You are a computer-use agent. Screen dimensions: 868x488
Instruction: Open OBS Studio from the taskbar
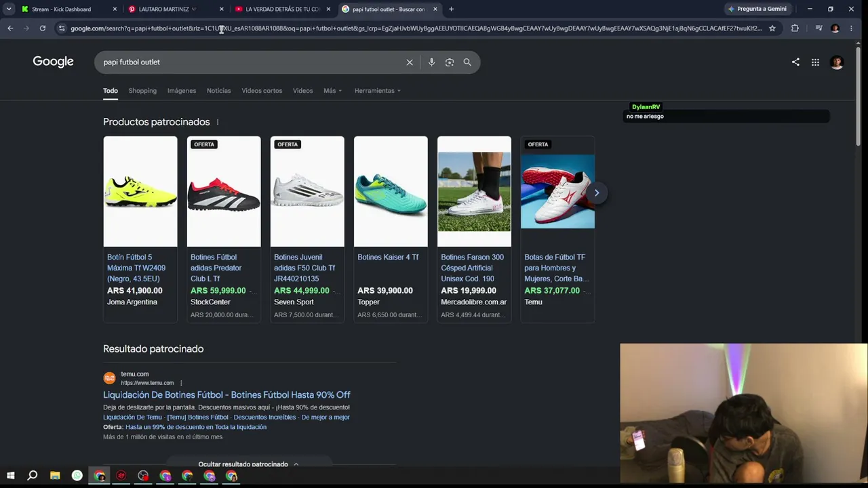[x=143, y=476]
